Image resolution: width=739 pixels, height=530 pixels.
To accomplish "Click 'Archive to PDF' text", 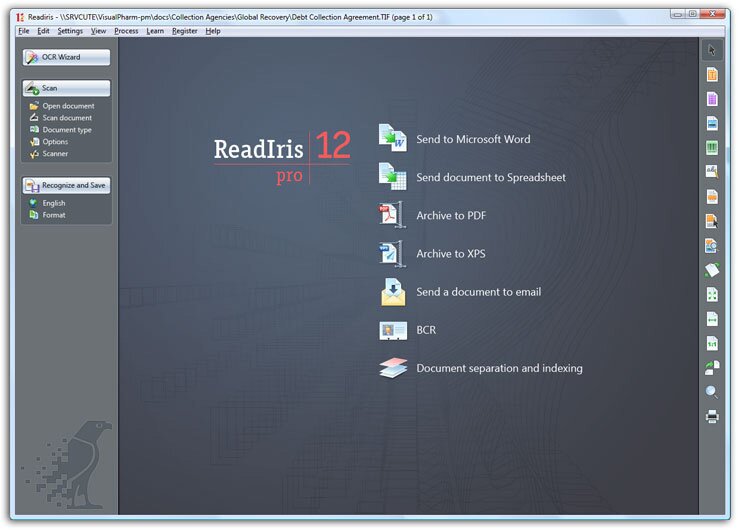I will 451,216.
